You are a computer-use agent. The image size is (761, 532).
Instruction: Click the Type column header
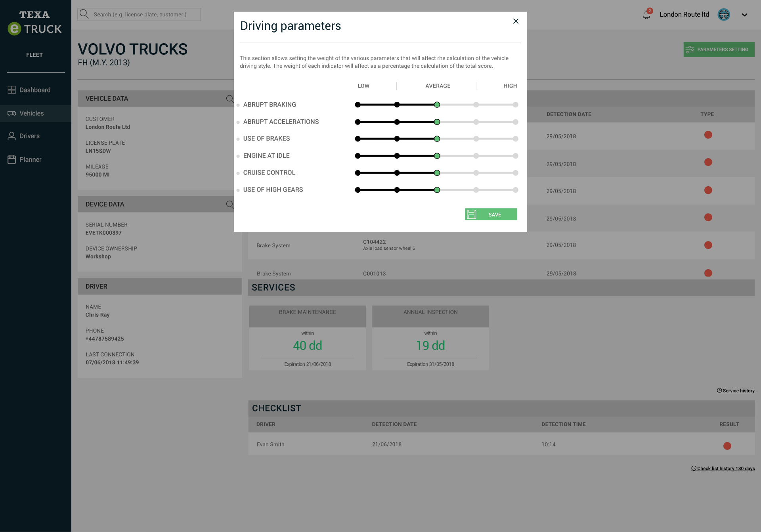[x=707, y=114]
